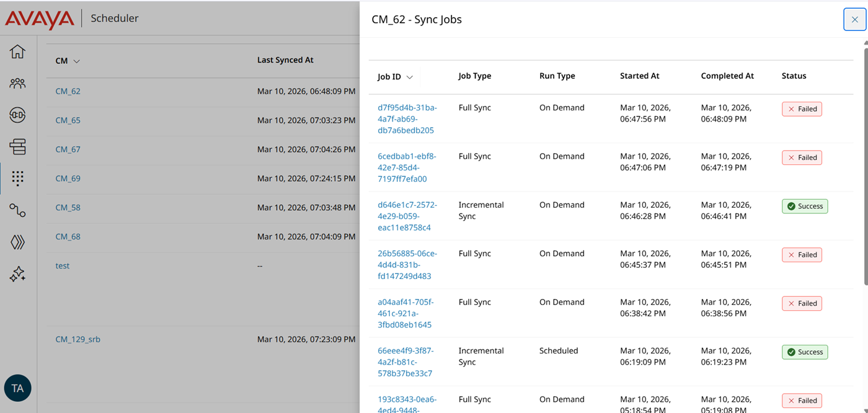The width and height of the screenshot is (868, 413).
Task: Click the Last Synced At column header
Action: pos(285,60)
